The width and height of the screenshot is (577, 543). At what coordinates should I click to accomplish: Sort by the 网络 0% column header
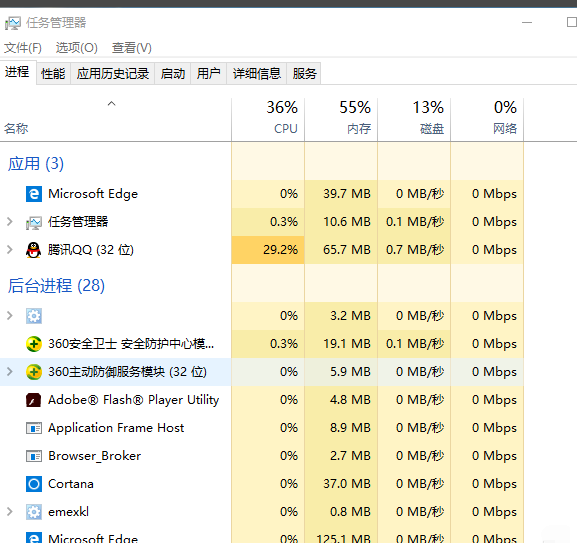[487, 120]
